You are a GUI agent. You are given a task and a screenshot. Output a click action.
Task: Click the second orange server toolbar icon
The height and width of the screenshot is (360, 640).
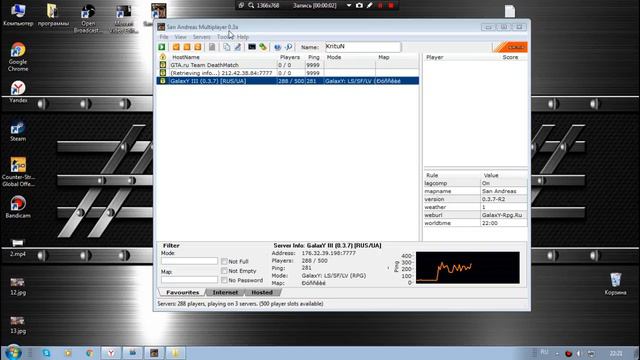pyautogui.click(x=187, y=47)
